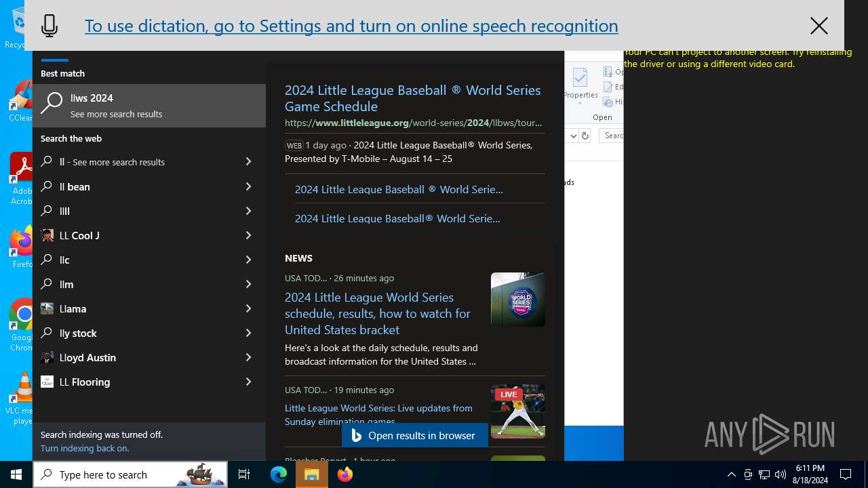868x488 pixels.
Task: Expand the 'Lloyd Austin' suggestion arrow
Action: click(x=248, y=357)
